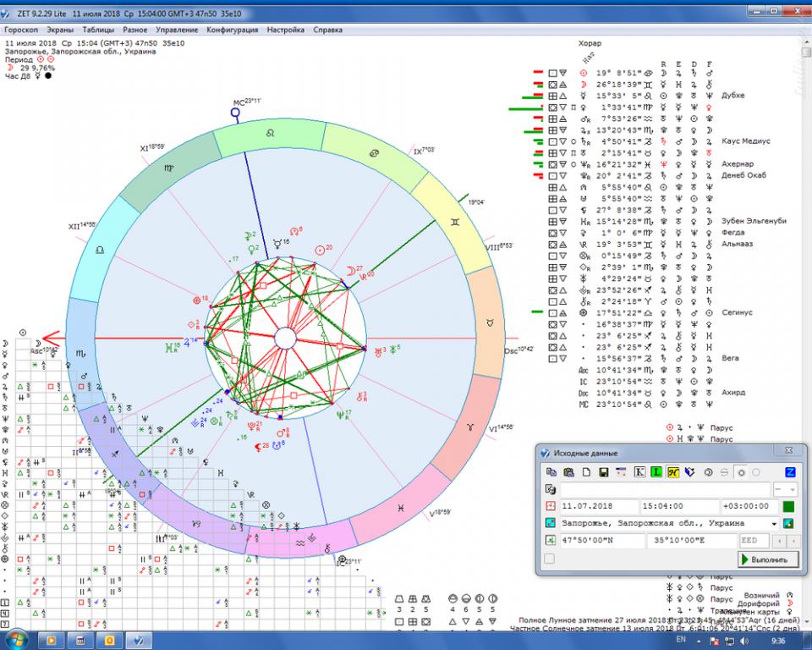Open the small dropdown beside name field
The width and height of the screenshot is (812, 650).
pos(785,489)
